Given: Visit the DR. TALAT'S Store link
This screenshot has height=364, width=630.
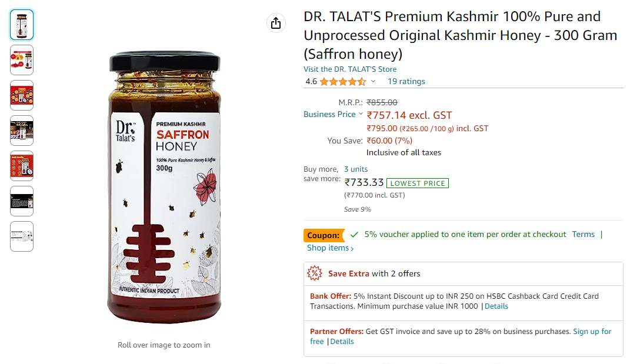Looking at the screenshot, I should click(350, 69).
